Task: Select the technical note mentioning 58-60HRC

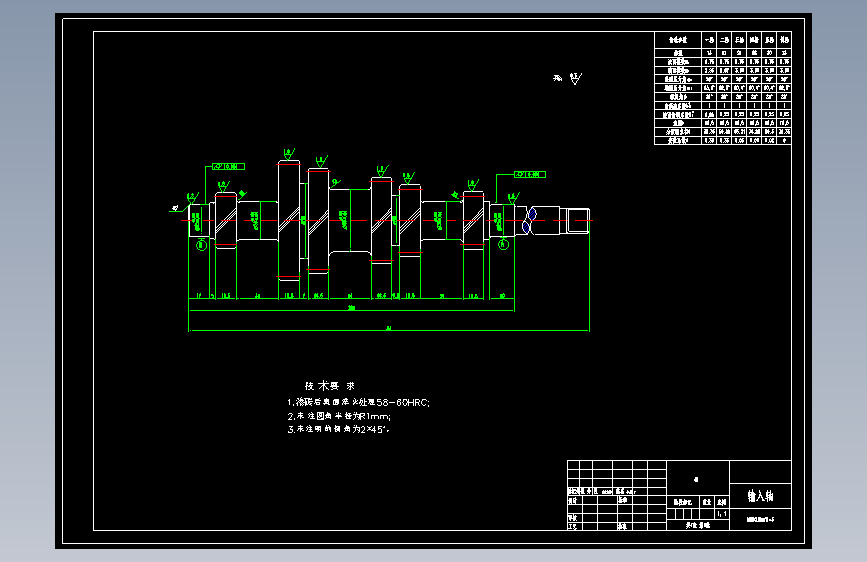Action: tap(358, 403)
